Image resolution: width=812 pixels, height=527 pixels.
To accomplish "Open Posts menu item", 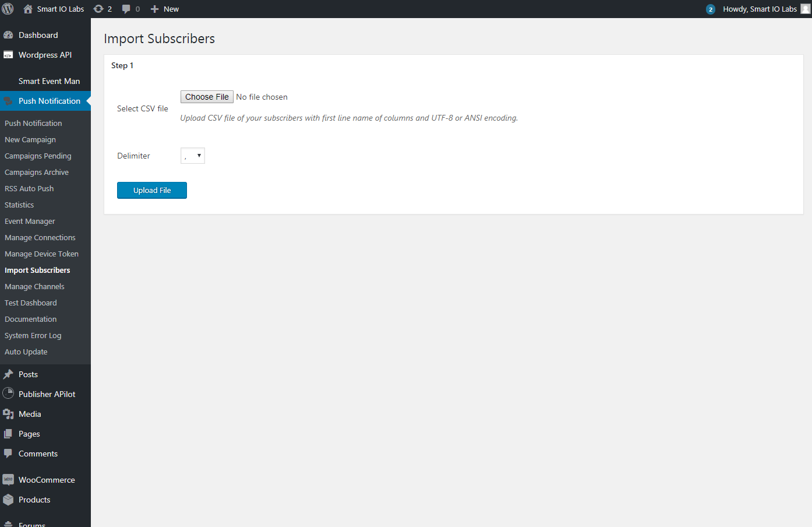I will 45,374.
